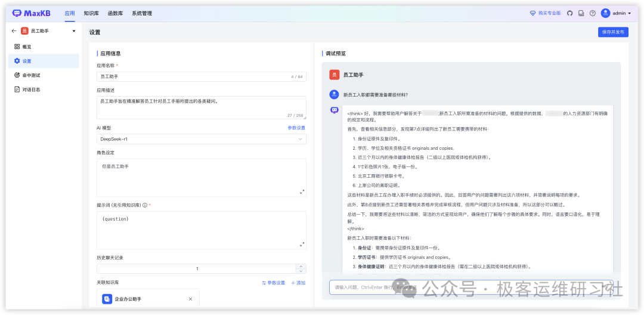Click the MaxKB logo
The image size is (644, 315).
pos(31,13)
